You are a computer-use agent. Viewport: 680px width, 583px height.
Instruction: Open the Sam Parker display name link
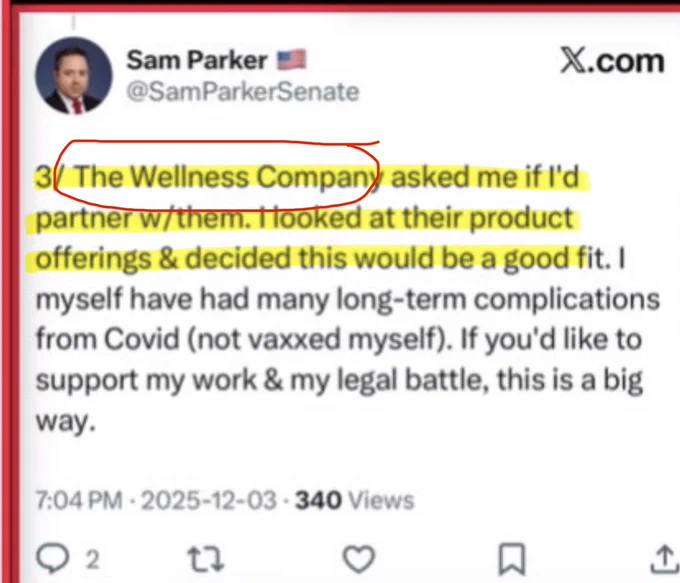(x=196, y=60)
